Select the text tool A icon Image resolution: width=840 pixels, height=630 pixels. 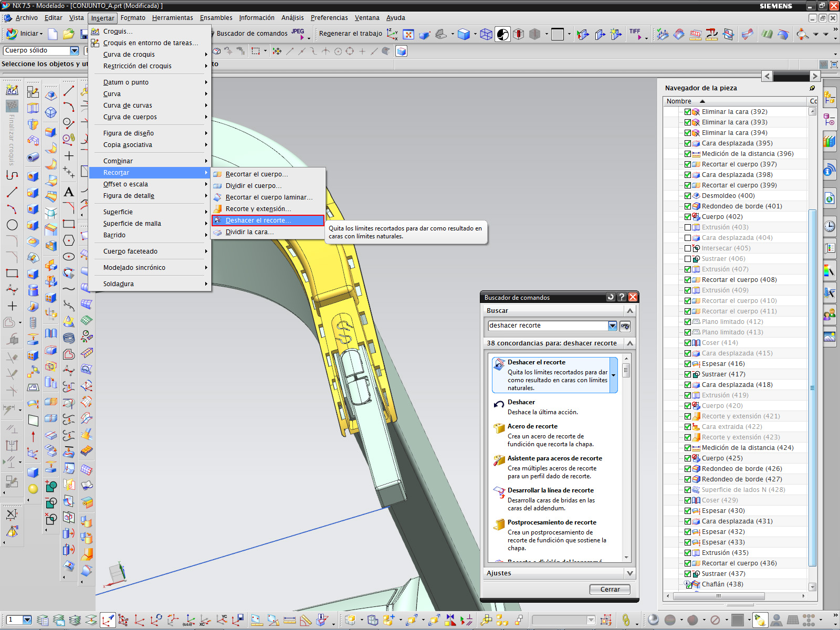coord(69,192)
